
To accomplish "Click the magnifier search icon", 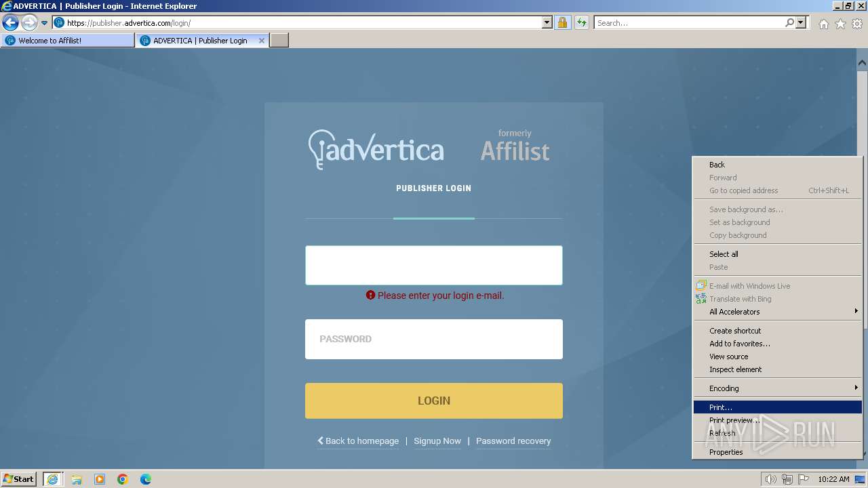I will (789, 23).
